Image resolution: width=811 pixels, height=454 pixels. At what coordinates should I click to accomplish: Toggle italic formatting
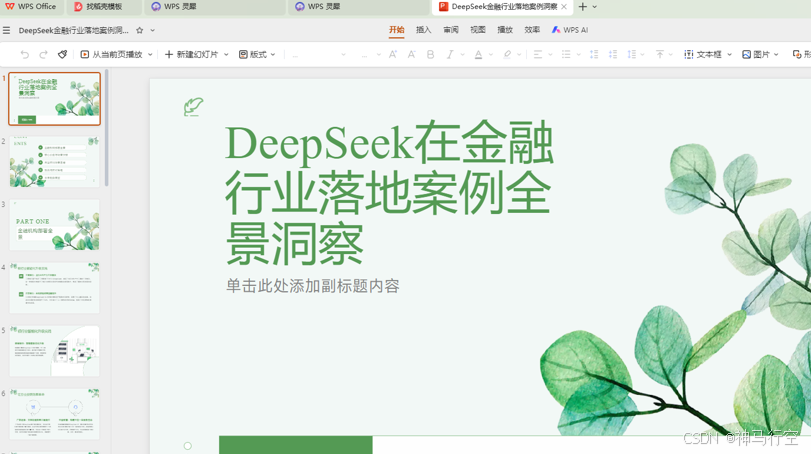[450, 54]
